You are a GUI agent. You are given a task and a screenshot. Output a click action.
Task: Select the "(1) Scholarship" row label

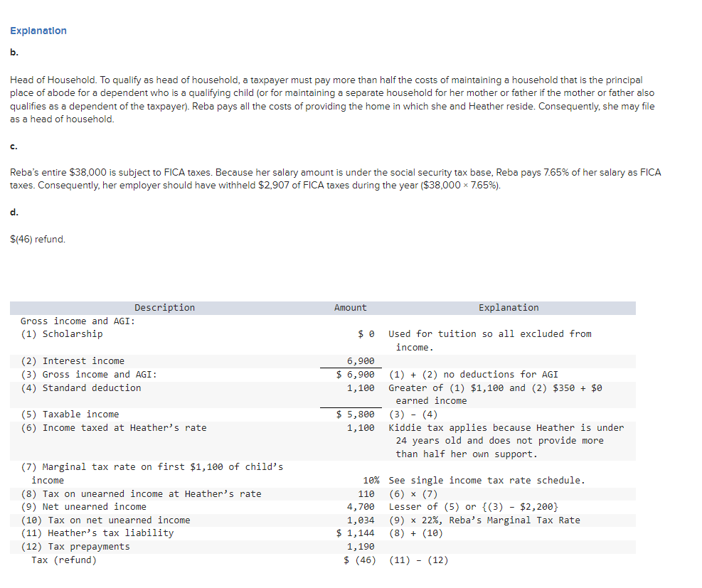click(x=62, y=334)
